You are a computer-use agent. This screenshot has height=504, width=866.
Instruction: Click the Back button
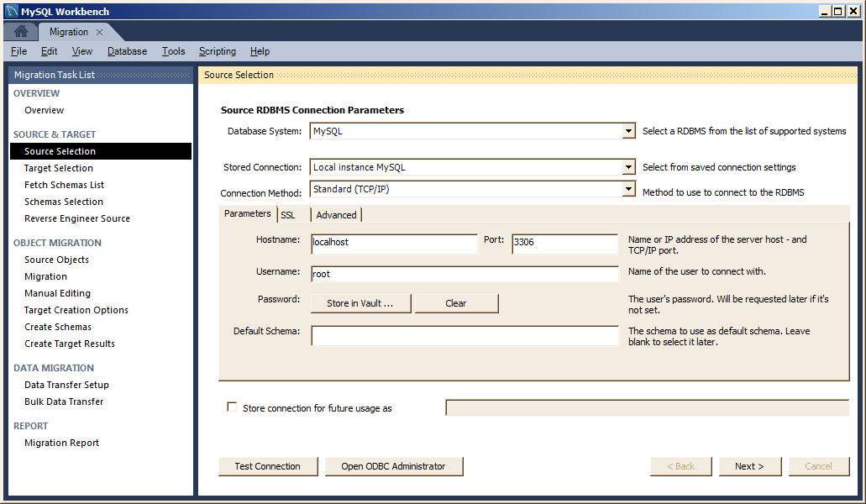click(681, 466)
